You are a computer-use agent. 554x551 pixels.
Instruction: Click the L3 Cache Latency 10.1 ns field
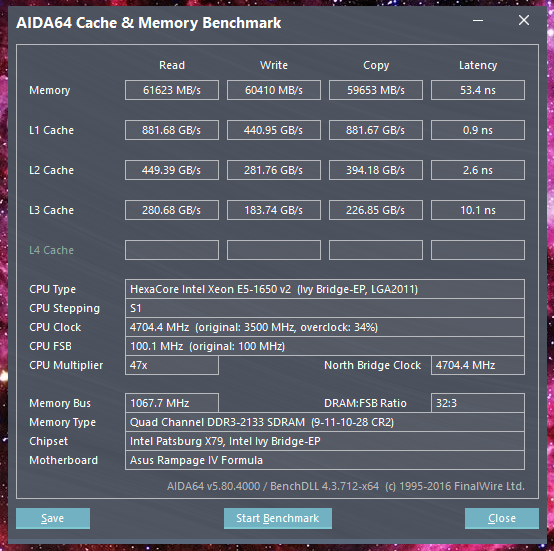(x=478, y=210)
